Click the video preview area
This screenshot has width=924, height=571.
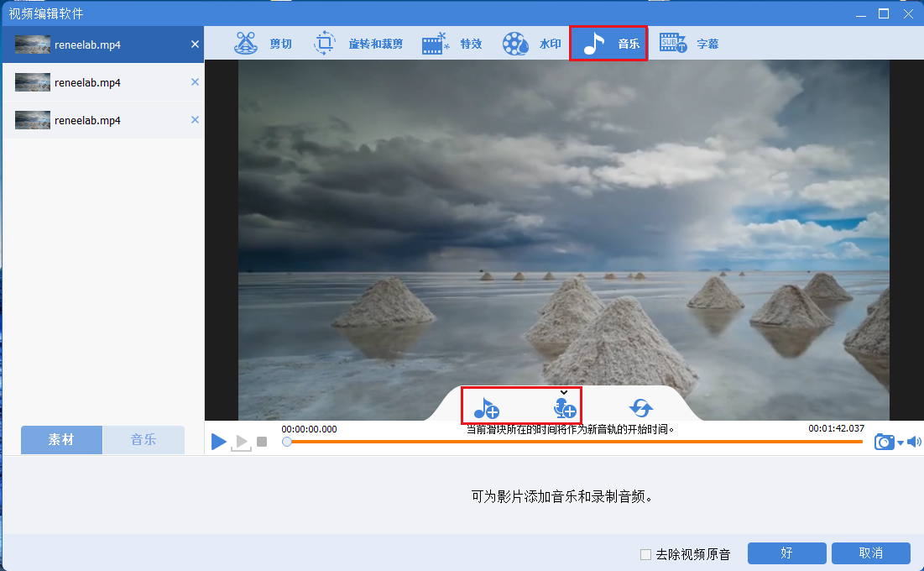563,240
